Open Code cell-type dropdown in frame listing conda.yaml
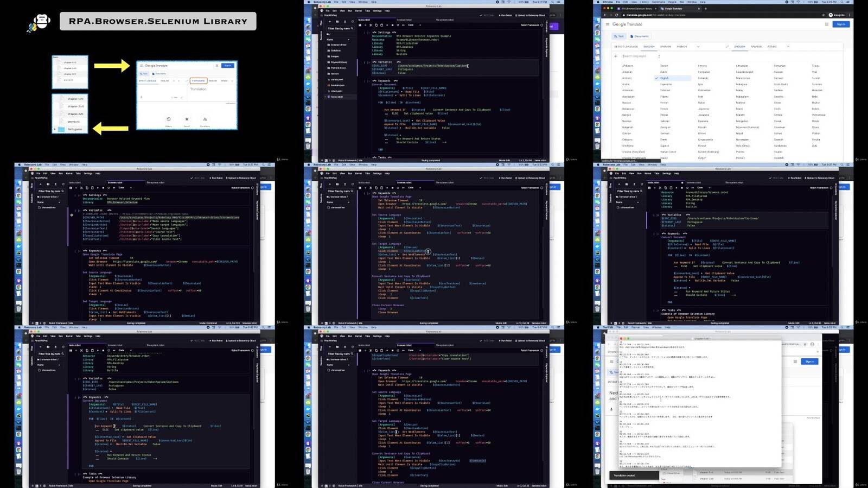 click(x=414, y=25)
